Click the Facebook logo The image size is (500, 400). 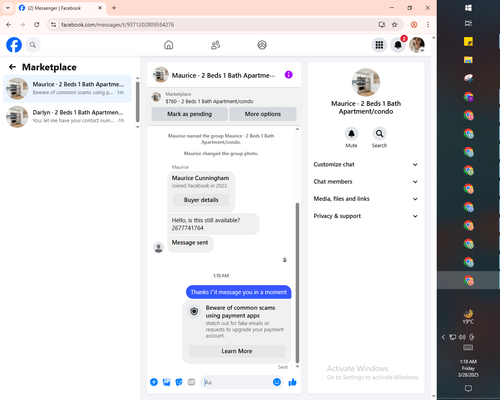click(14, 45)
